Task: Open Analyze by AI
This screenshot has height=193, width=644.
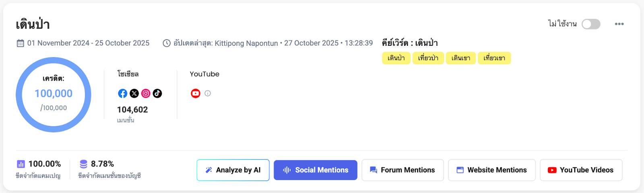Action: [x=233, y=170]
